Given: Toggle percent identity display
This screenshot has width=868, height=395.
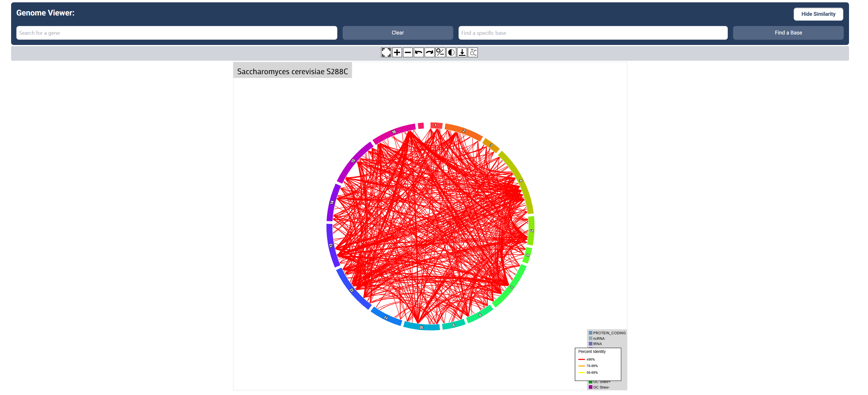Looking at the screenshot, I should pyautogui.click(x=440, y=52).
